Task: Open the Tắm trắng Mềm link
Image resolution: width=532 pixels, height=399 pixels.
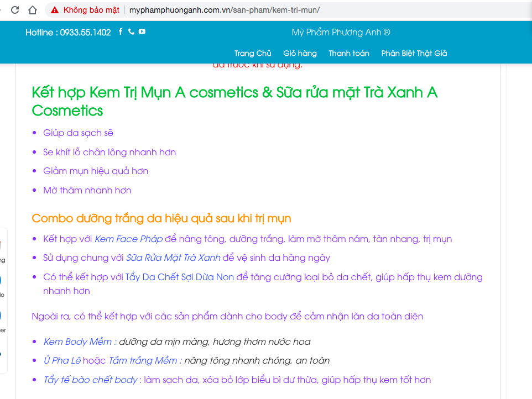Action: pyautogui.click(x=144, y=361)
